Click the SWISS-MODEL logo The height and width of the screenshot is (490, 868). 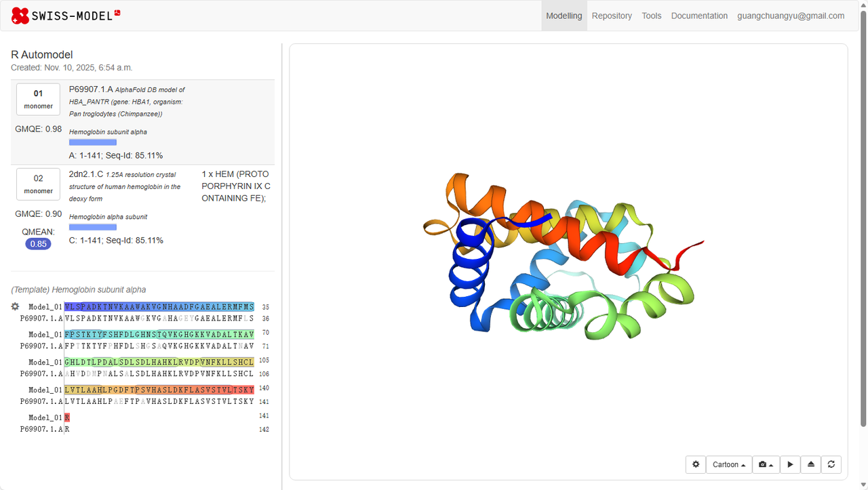(x=66, y=15)
